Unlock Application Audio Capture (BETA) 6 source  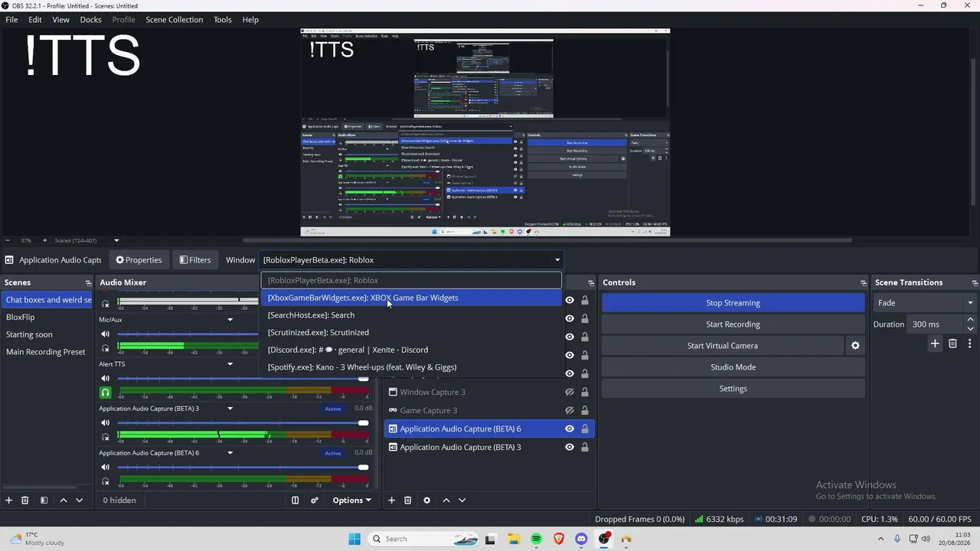585,429
